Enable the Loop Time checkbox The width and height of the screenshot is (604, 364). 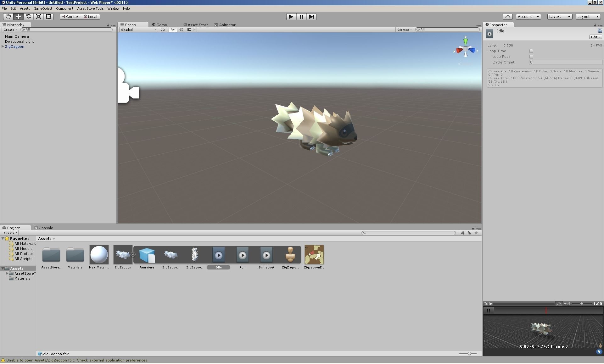tap(531, 51)
